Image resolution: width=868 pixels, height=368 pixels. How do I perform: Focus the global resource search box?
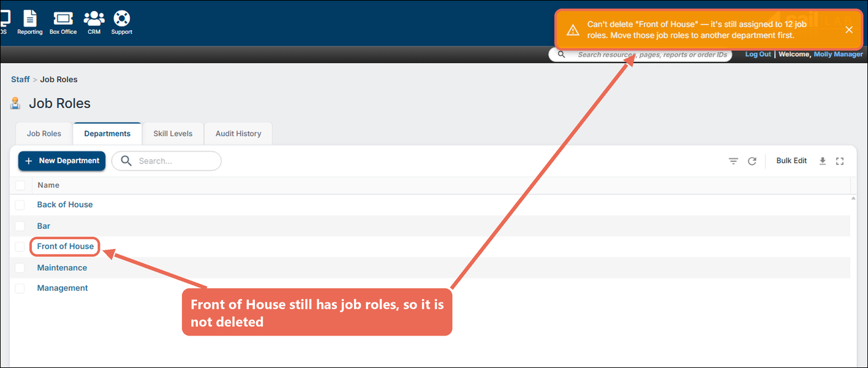click(641, 55)
